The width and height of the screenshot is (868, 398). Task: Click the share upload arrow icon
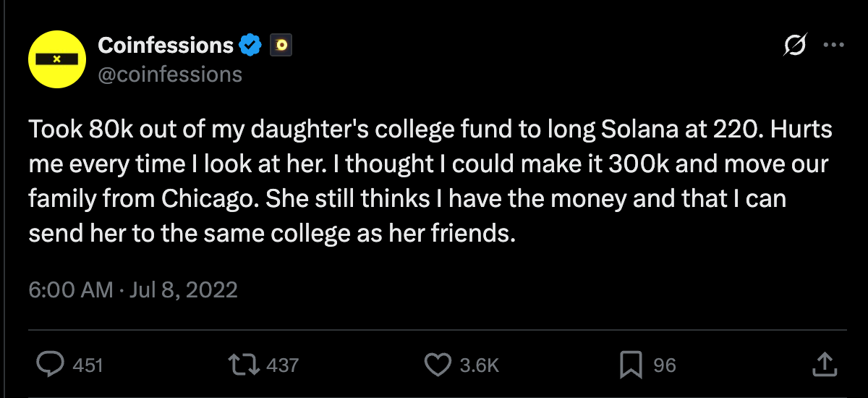[x=825, y=364]
